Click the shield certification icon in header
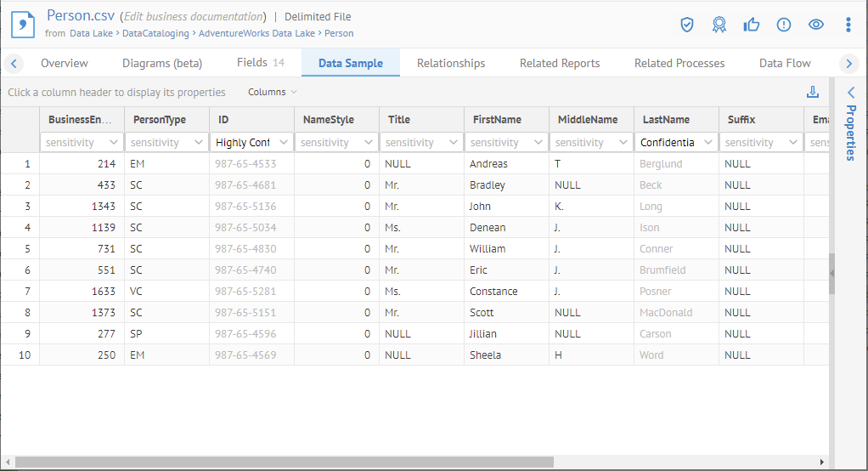Image resolution: width=868 pixels, height=471 pixels. click(x=687, y=25)
